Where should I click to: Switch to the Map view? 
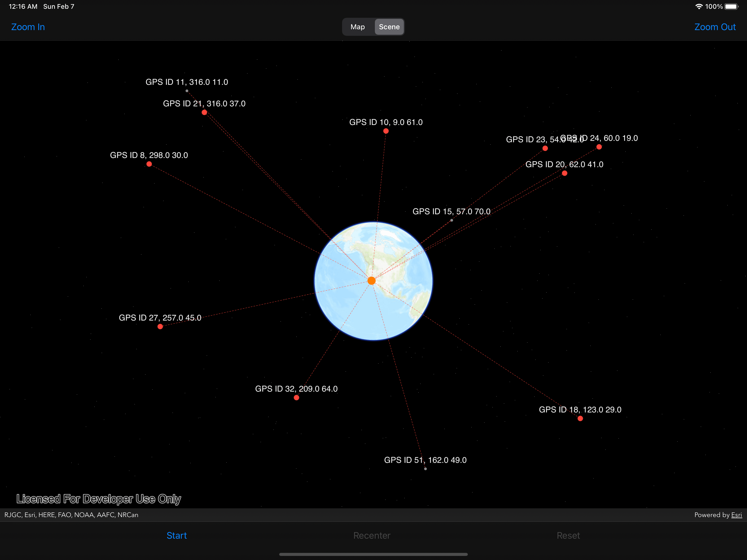pos(357,27)
